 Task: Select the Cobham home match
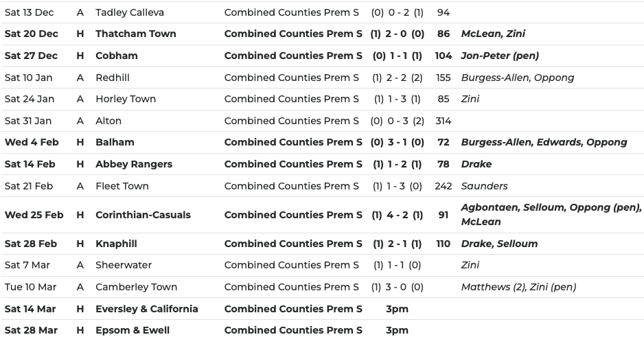point(116,56)
